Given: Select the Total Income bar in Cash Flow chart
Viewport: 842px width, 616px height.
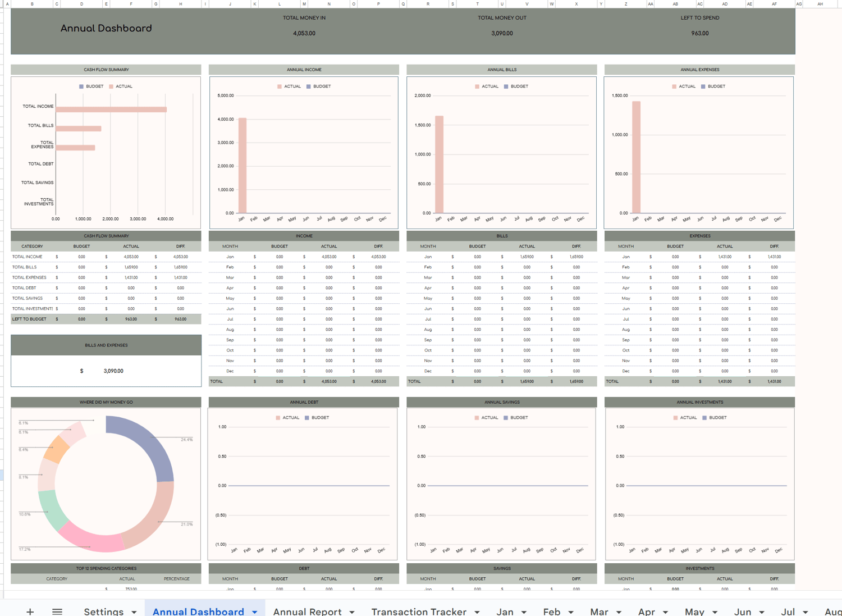Looking at the screenshot, I should coord(111,109).
